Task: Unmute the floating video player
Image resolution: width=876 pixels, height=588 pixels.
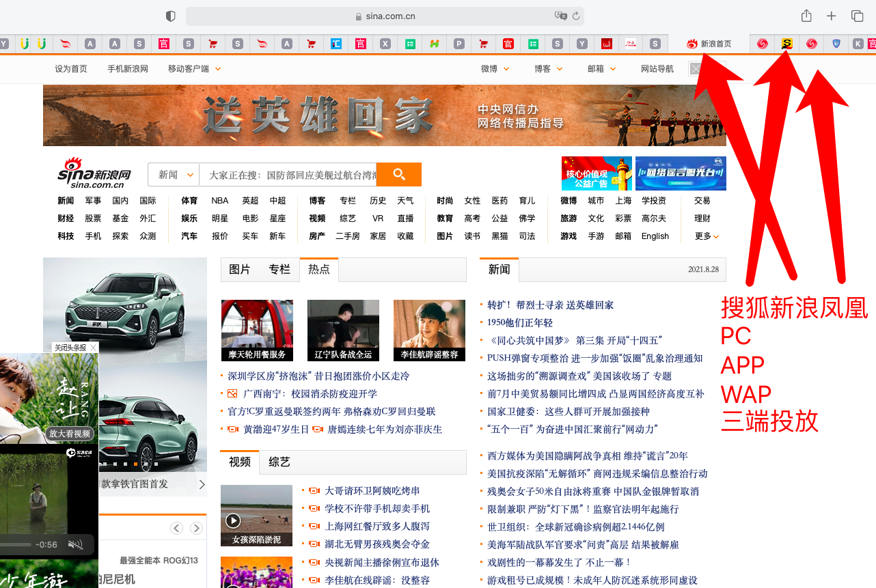Action: tap(76, 544)
